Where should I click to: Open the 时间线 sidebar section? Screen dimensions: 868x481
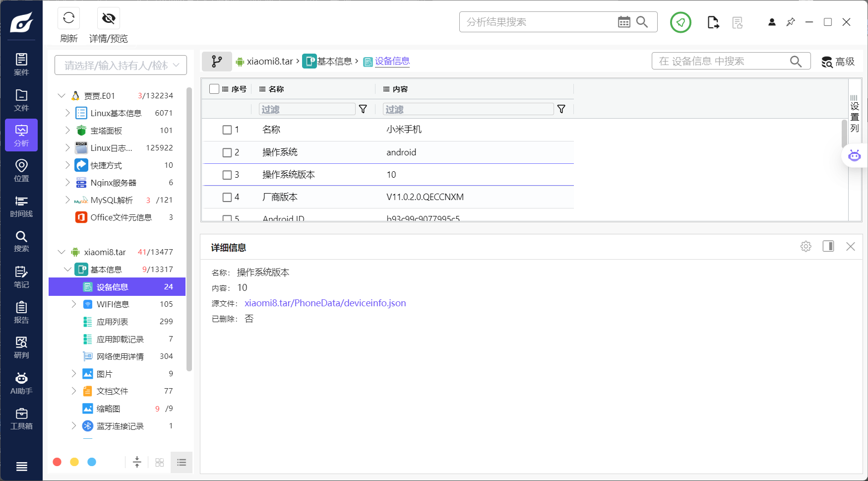tap(21, 206)
